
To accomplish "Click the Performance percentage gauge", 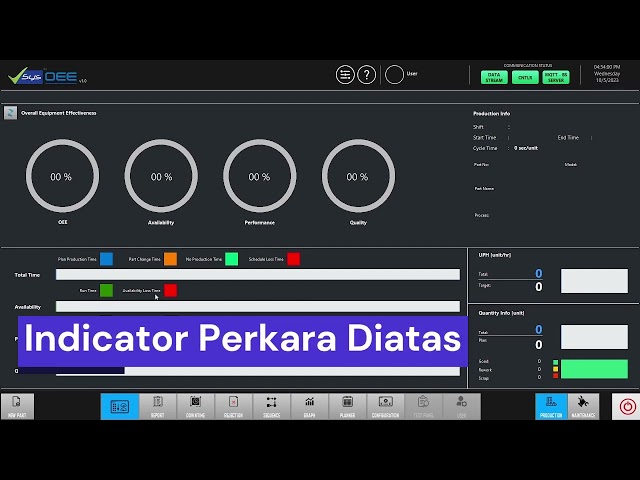I will point(260,176).
